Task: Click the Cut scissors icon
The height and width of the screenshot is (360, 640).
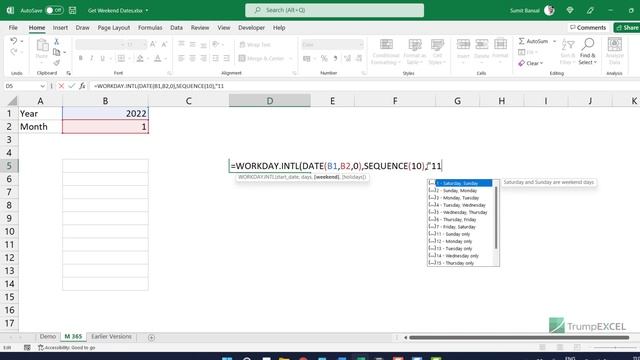Action: [57, 42]
